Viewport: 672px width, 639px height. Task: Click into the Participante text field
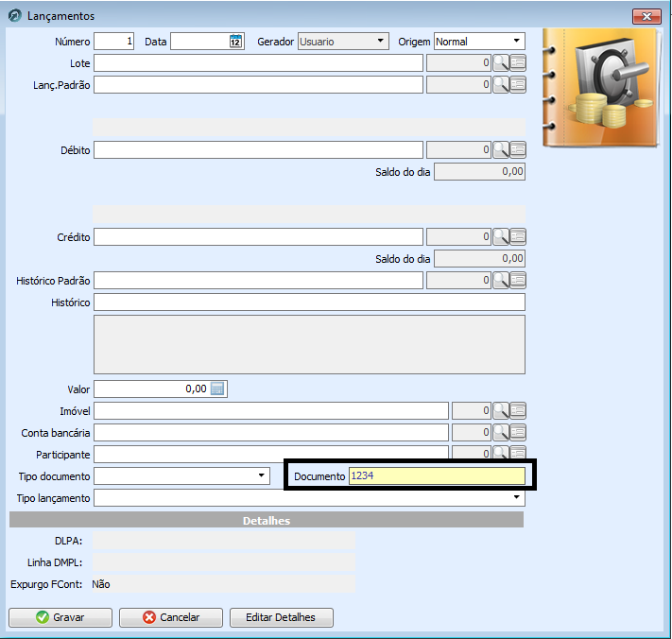pos(271,454)
